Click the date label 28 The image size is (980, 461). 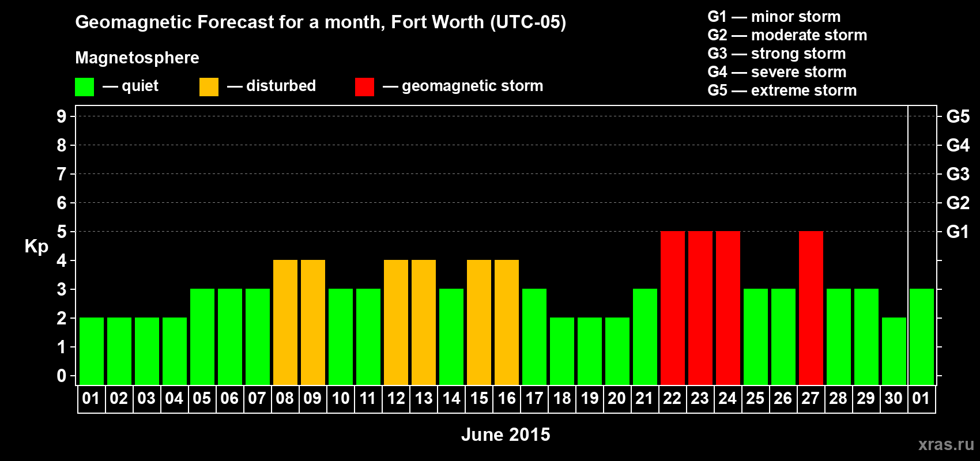[838, 398]
